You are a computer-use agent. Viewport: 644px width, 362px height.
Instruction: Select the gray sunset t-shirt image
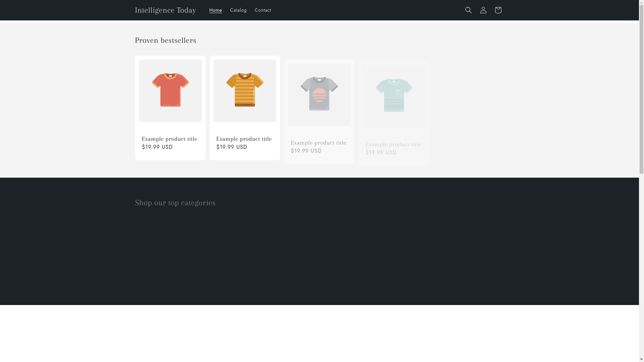point(319,95)
